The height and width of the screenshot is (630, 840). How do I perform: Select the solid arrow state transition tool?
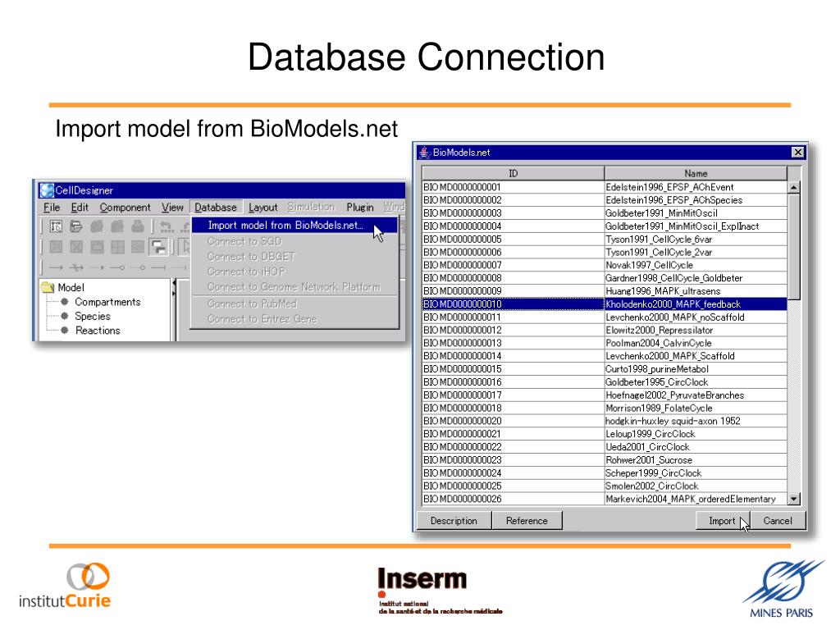(x=57, y=267)
